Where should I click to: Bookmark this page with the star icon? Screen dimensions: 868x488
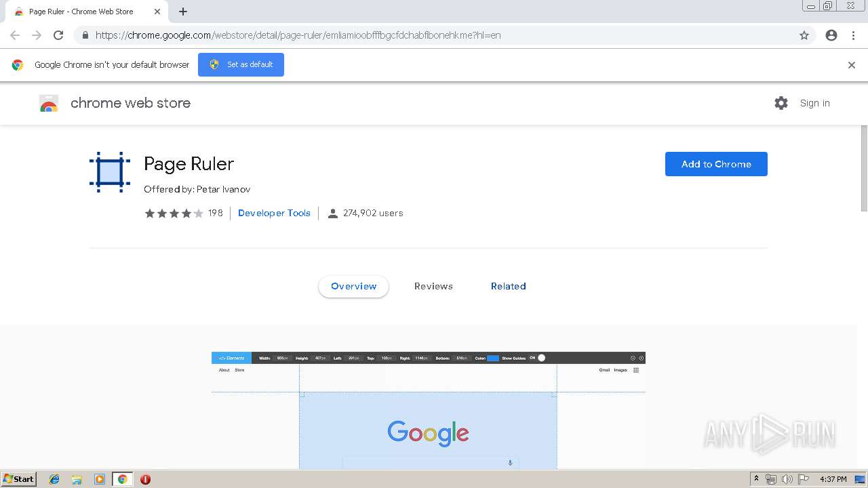(x=804, y=35)
